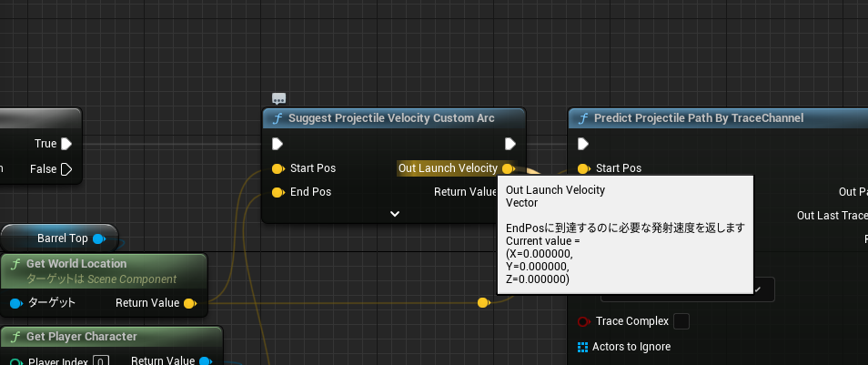Open the dropdown on Predict Projectile Path node
Image resolution: width=868 pixels, height=365 pixels.
tap(757, 289)
